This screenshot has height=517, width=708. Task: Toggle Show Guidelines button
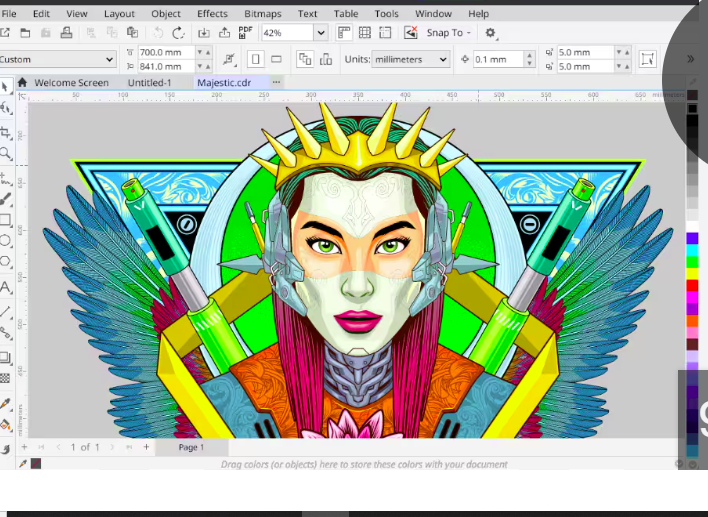(x=385, y=33)
